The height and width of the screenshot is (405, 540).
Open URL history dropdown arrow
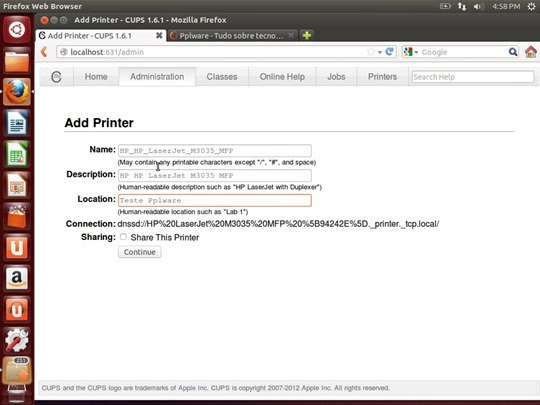tap(380, 52)
